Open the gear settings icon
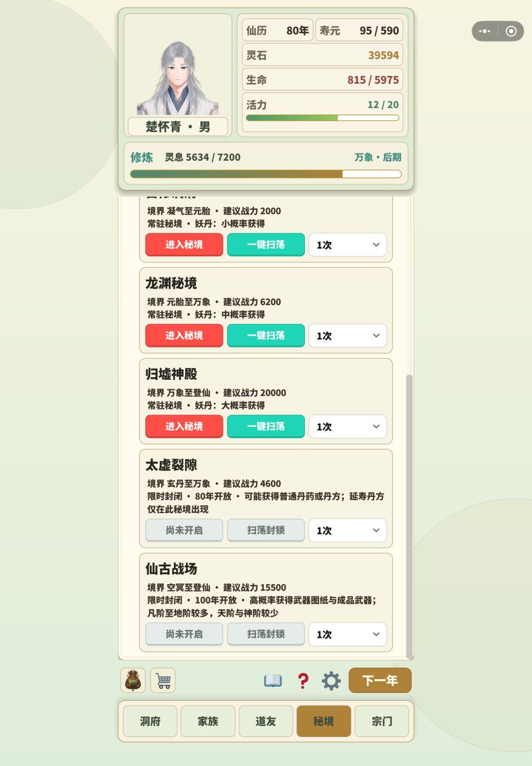This screenshot has height=766, width=532. point(331,681)
